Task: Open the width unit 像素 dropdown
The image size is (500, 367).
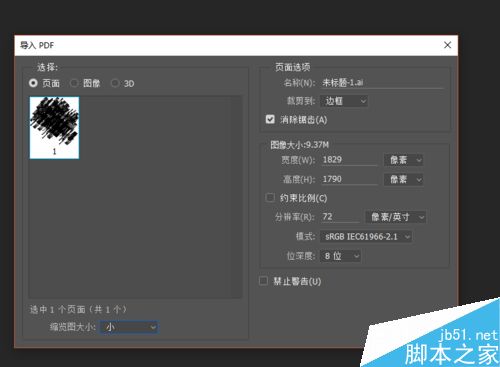Action: click(x=404, y=160)
